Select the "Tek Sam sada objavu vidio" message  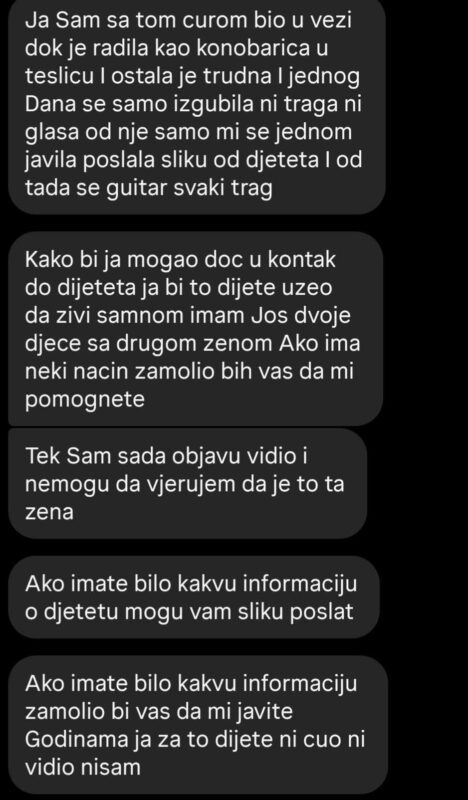pos(187,484)
